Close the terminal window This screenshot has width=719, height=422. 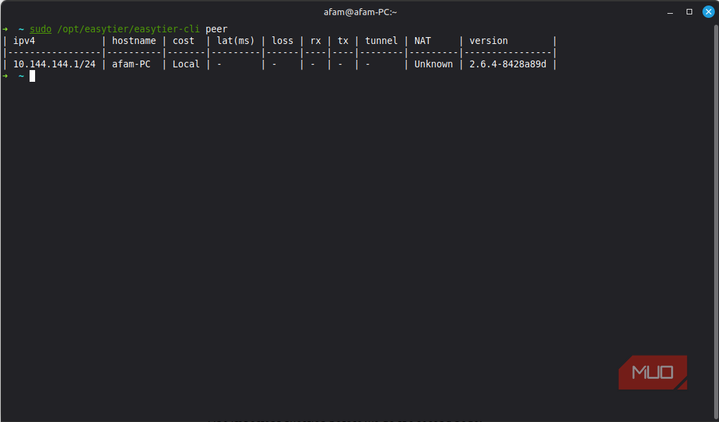pos(708,12)
